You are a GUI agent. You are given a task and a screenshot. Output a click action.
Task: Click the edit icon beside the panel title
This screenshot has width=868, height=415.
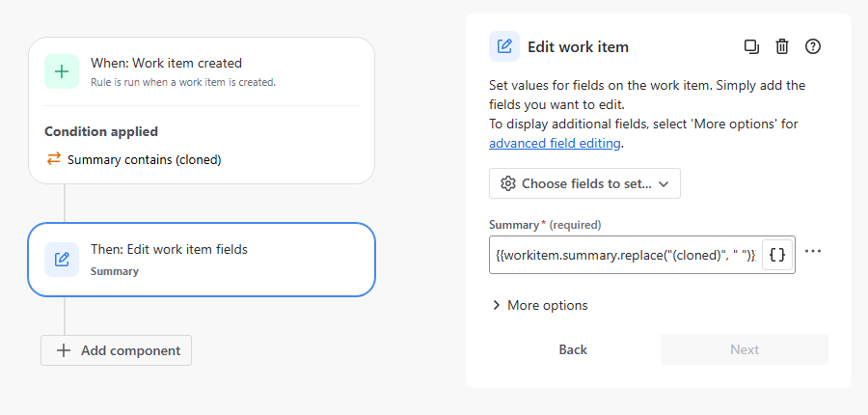(504, 46)
